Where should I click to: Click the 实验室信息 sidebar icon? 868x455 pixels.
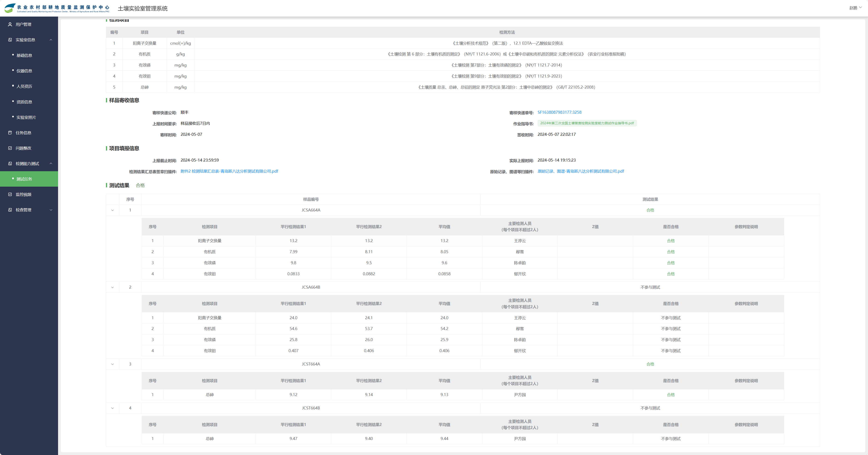point(10,40)
